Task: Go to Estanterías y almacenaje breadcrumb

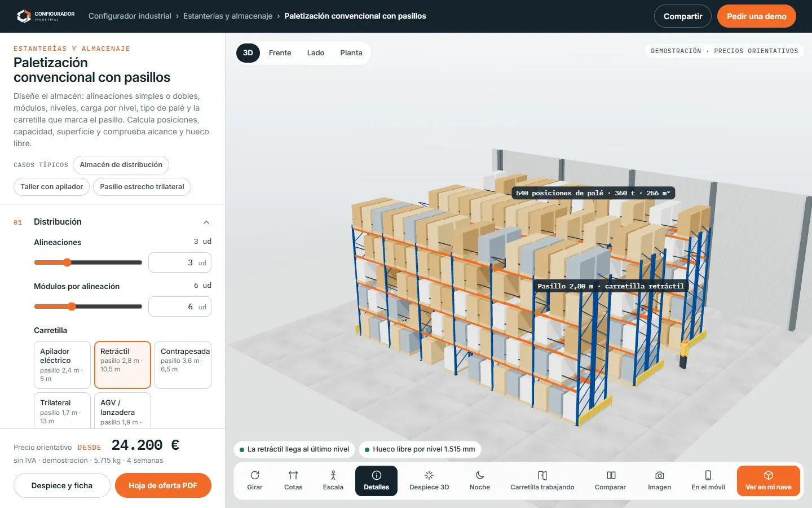Action: [x=228, y=16]
